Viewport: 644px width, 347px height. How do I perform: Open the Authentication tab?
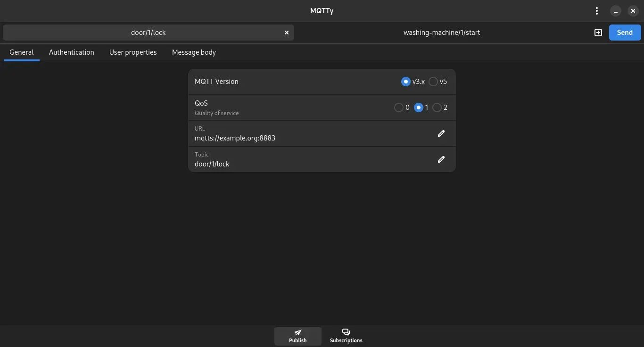(x=72, y=52)
